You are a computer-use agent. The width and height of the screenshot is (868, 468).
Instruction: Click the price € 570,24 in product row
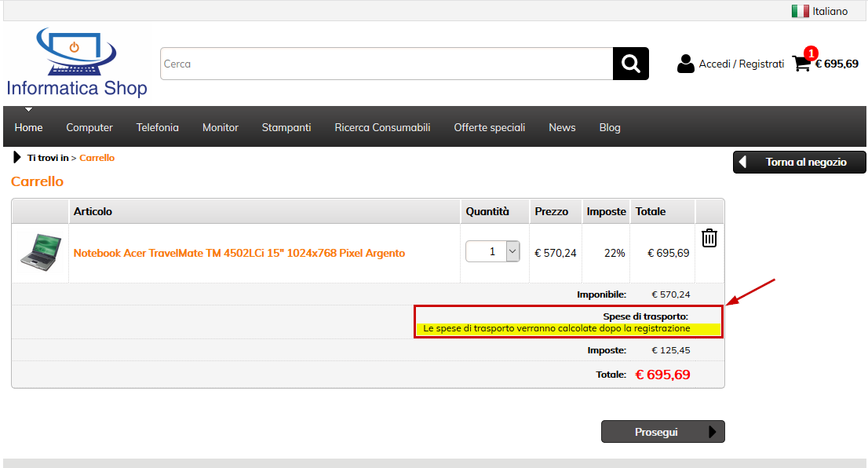click(x=555, y=253)
